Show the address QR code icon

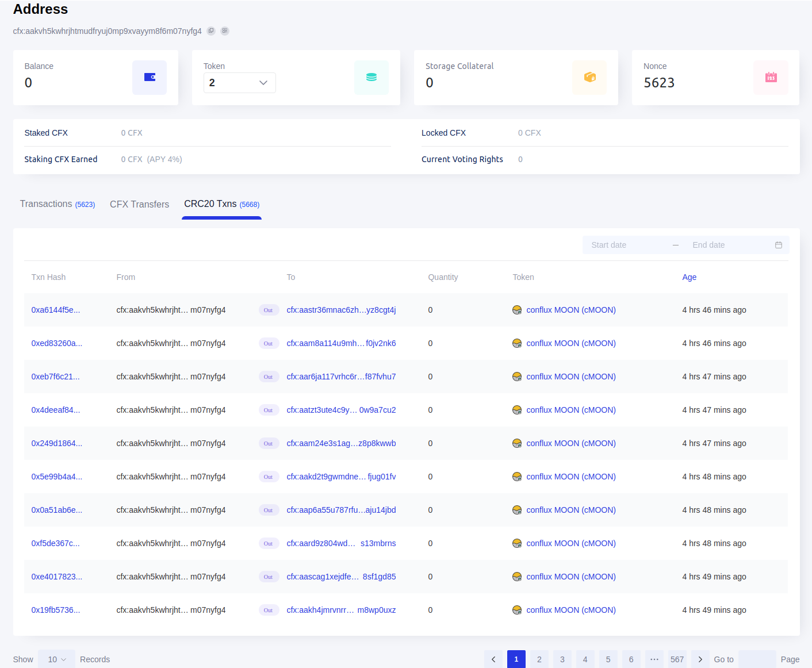pos(225,31)
